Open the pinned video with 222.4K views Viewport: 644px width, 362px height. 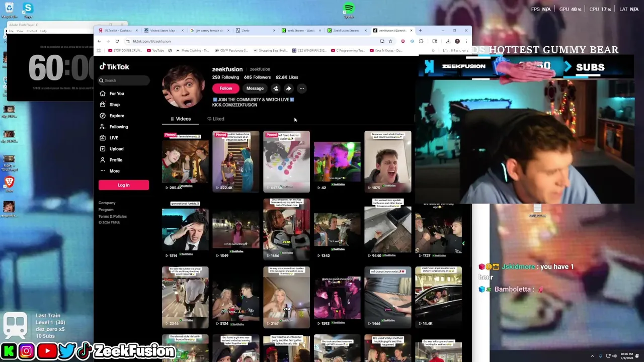tap(236, 161)
